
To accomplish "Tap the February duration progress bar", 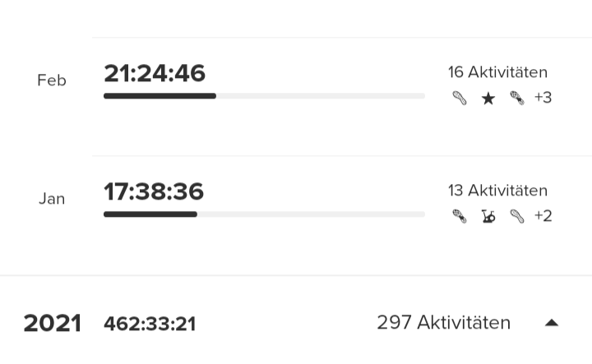I will [x=264, y=96].
